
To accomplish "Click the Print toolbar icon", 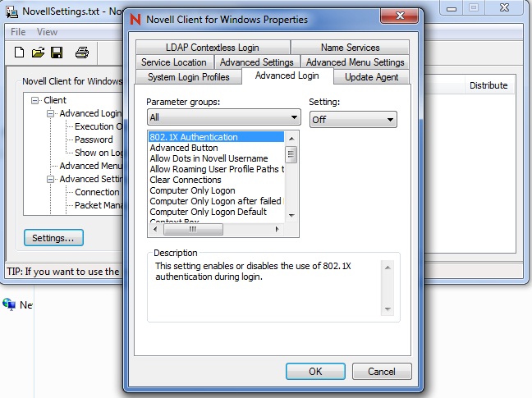I will point(82,53).
